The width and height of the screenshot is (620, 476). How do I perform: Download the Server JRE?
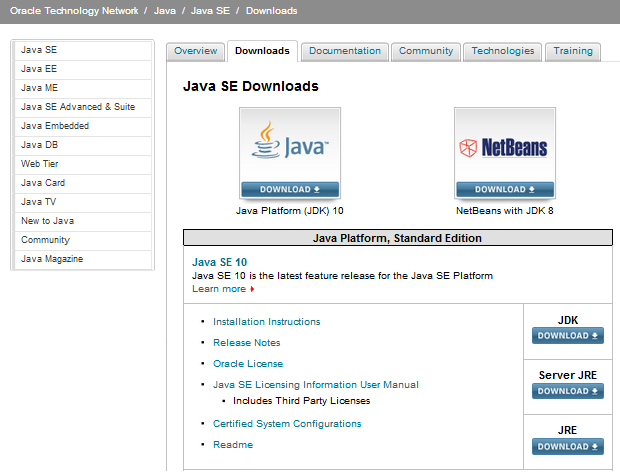click(x=567, y=391)
